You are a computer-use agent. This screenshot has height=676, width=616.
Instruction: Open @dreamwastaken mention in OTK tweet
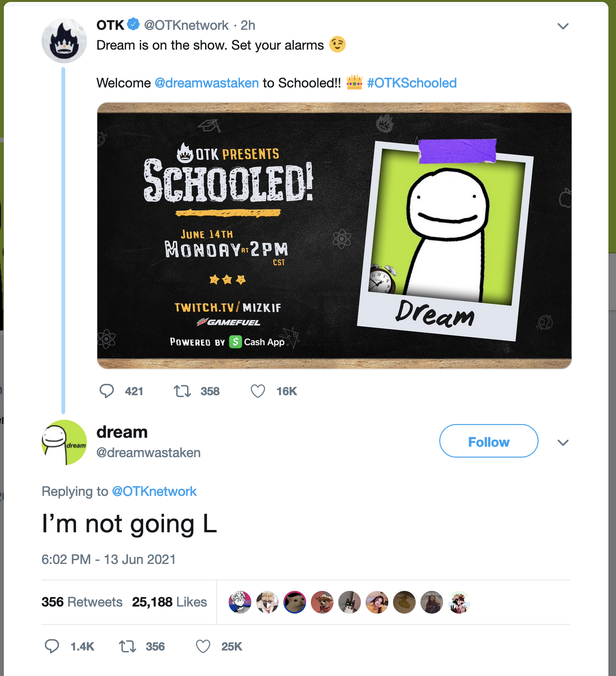tap(207, 83)
